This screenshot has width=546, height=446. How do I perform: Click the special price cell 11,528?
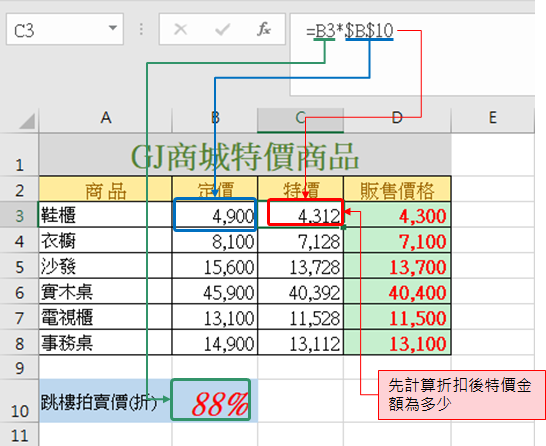pyautogui.click(x=301, y=317)
